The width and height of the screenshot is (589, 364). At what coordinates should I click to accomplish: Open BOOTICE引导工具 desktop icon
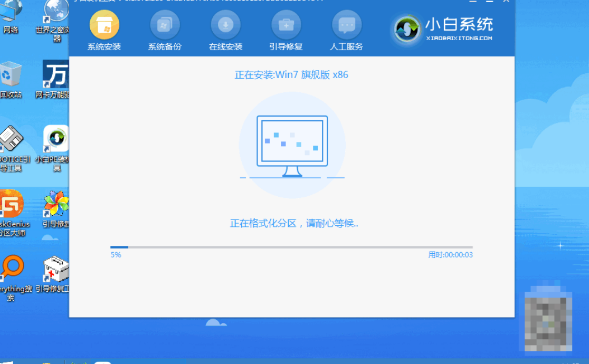13,149
